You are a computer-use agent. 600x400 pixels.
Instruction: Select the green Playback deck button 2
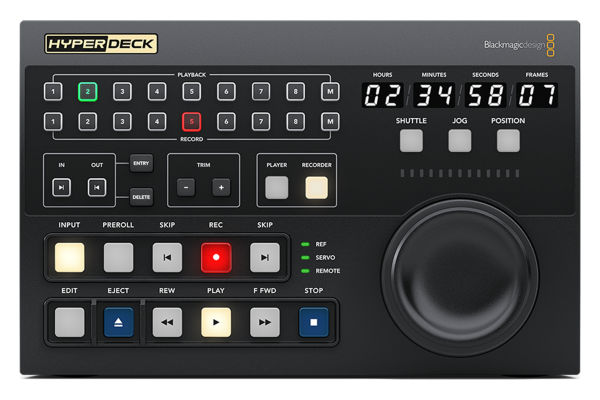88,91
